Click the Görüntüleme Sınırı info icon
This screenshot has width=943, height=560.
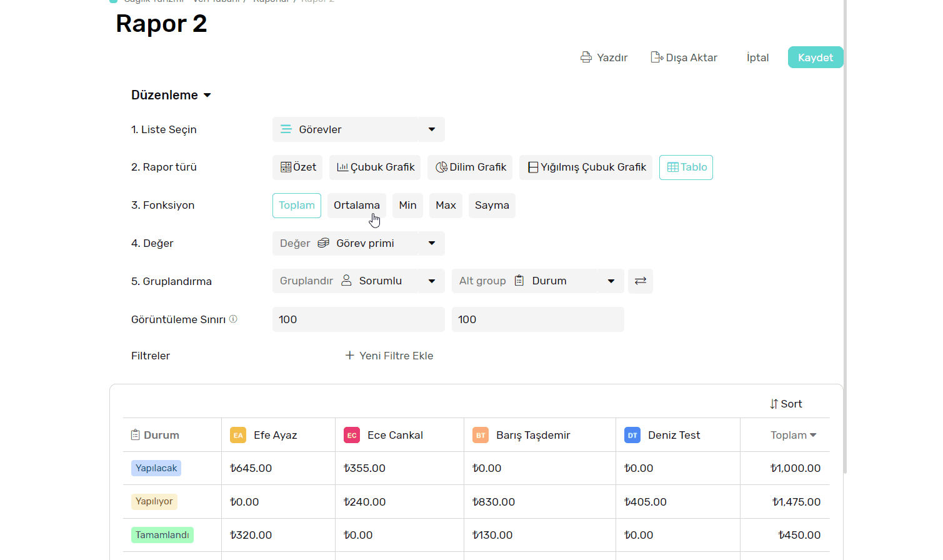[233, 319]
